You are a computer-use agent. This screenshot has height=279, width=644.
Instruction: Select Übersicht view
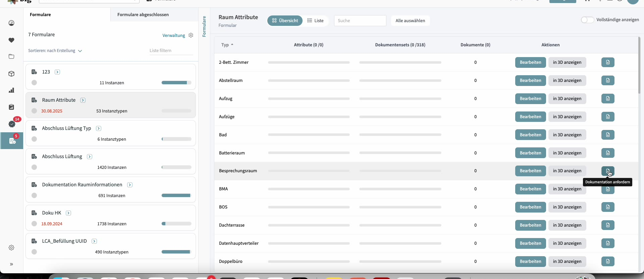(285, 20)
